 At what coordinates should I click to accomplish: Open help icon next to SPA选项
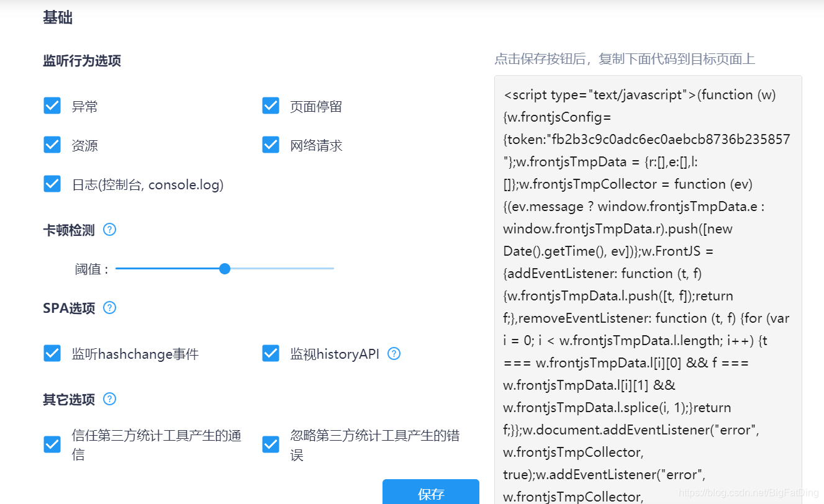point(110,308)
